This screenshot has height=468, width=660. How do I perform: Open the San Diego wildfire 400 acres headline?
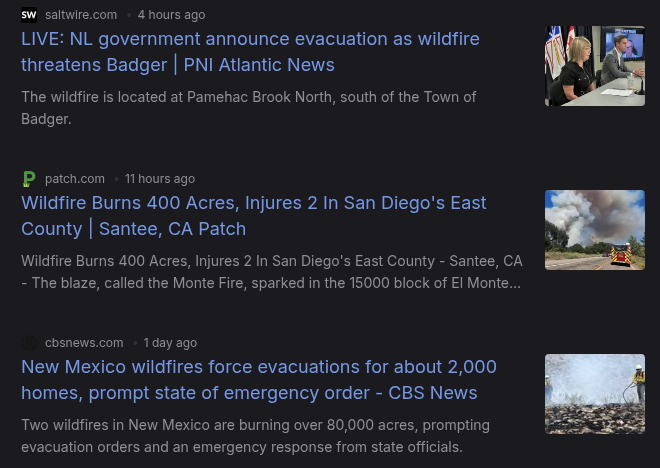click(x=254, y=216)
